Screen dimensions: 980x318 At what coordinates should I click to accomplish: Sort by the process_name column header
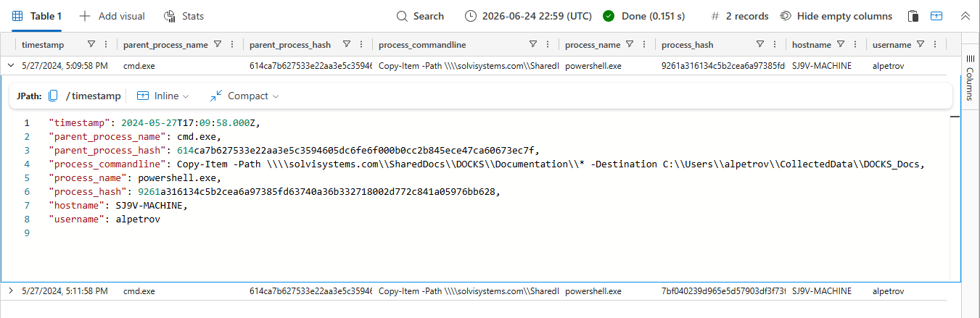click(593, 44)
